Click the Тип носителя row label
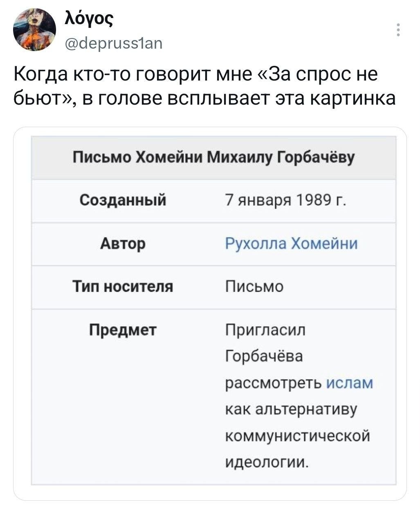420x511 pixels. click(x=123, y=286)
